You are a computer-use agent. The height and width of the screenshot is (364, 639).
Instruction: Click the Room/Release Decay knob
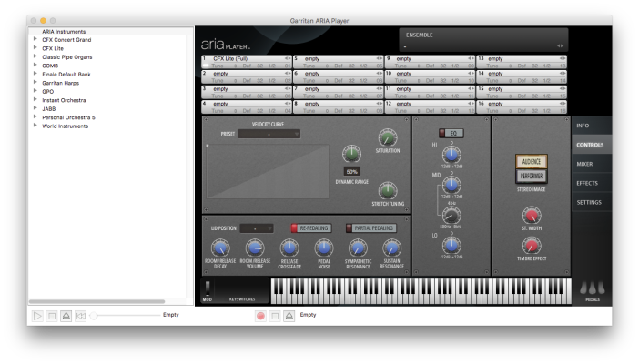(x=220, y=248)
